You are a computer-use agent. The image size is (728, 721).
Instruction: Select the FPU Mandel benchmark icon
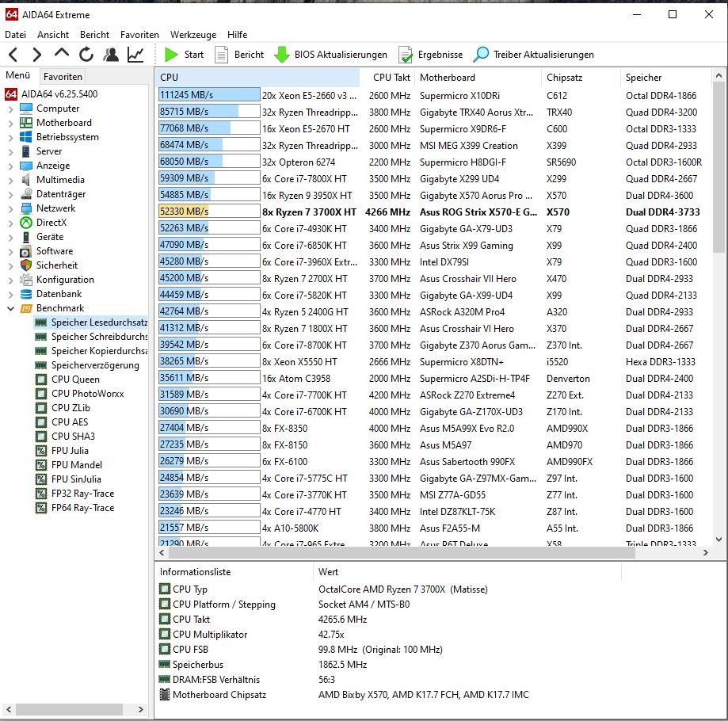(41, 465)
